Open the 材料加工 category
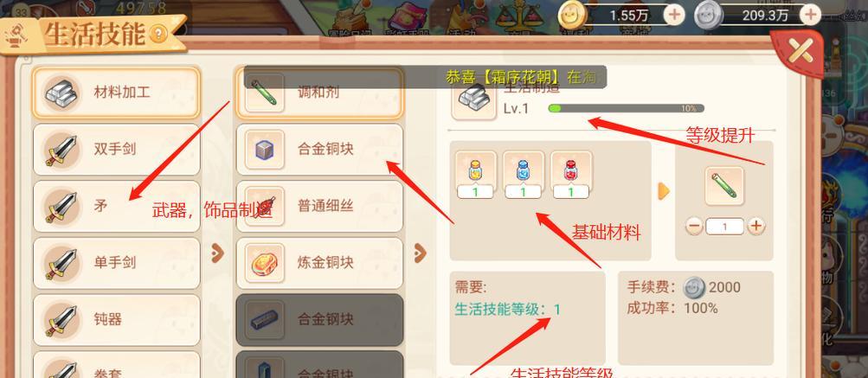Viewport: 868px width, 378px height. 116,93
